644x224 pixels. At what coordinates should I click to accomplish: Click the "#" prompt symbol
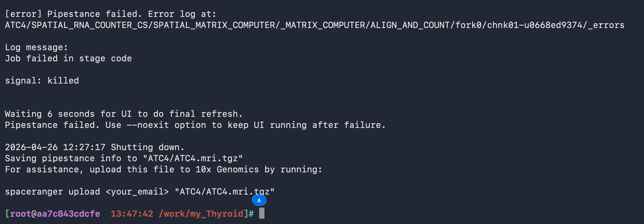pos(251,214)
